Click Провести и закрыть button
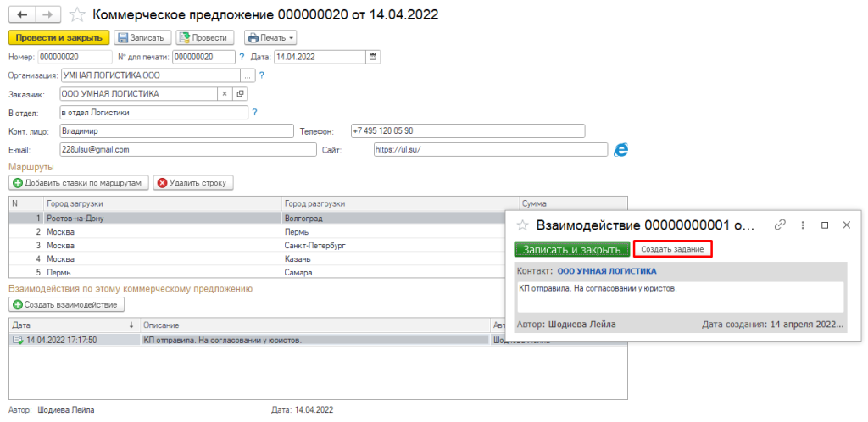This screenshot has height=422, width=868. 59,37
